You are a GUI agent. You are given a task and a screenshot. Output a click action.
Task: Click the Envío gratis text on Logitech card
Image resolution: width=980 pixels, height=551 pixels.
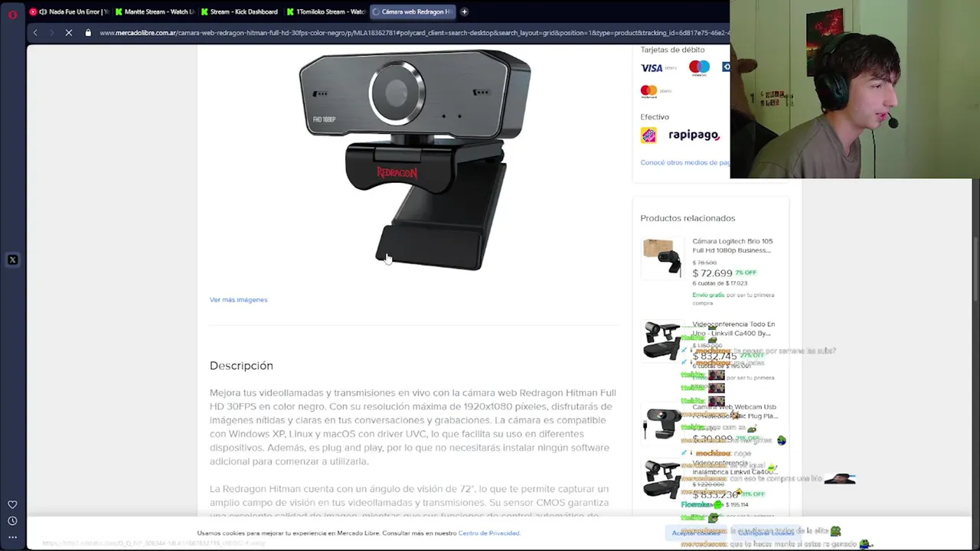pyautogui.click(x=708, y=295)
